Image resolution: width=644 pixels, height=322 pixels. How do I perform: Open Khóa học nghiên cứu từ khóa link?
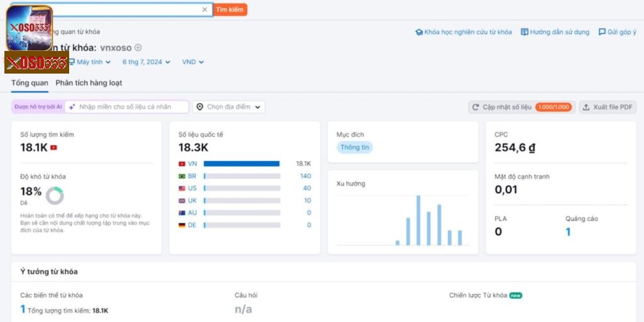(x=468, y=32)
